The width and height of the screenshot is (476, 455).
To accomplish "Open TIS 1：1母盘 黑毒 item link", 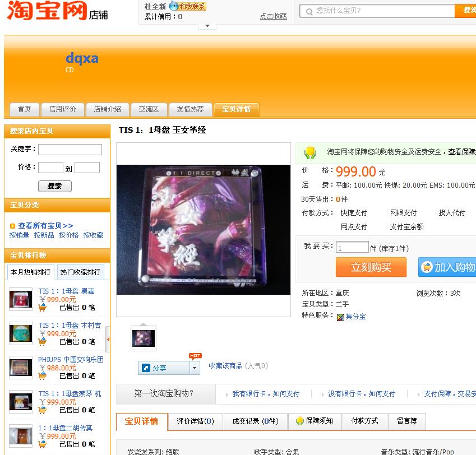I will click(67, 291).
